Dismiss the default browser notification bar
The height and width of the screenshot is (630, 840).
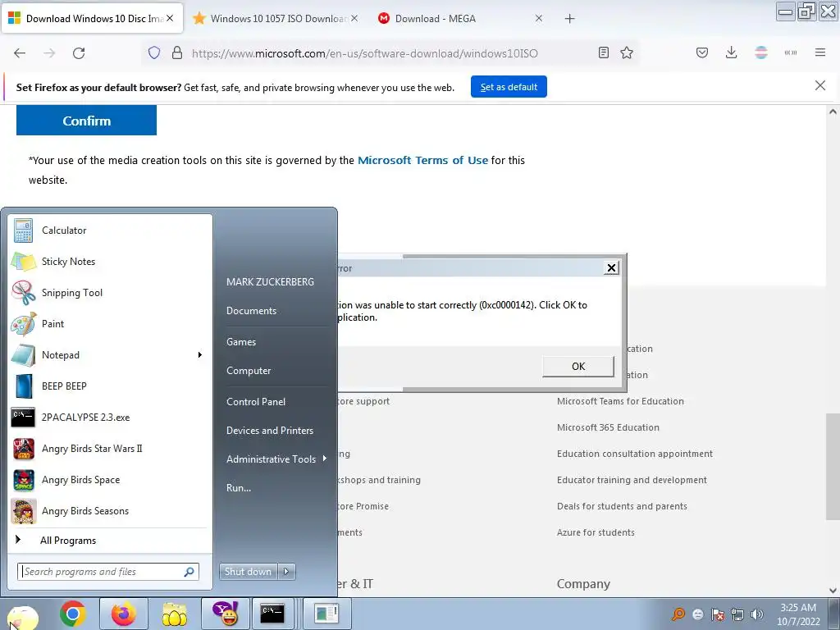pos(819,85)
